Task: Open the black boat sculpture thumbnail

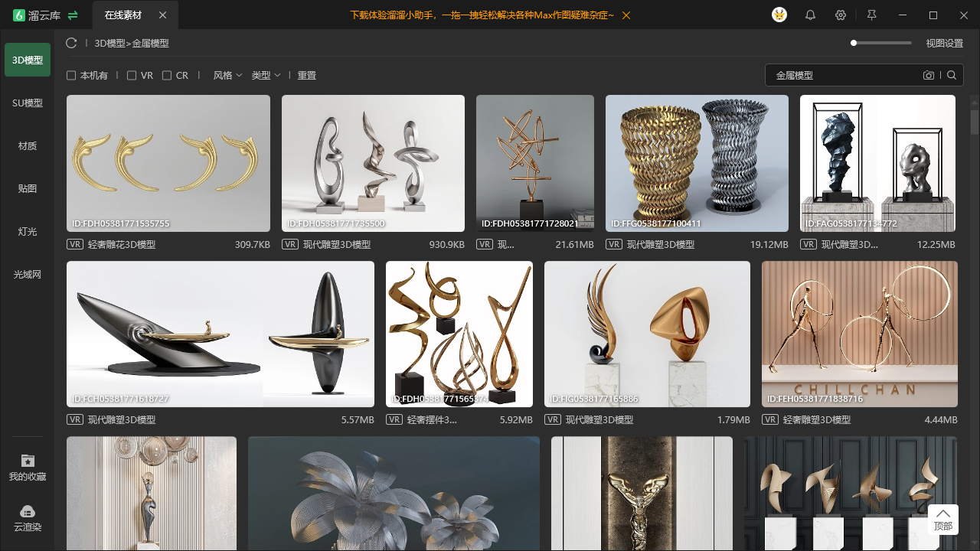Action: (x=220, y=334)
